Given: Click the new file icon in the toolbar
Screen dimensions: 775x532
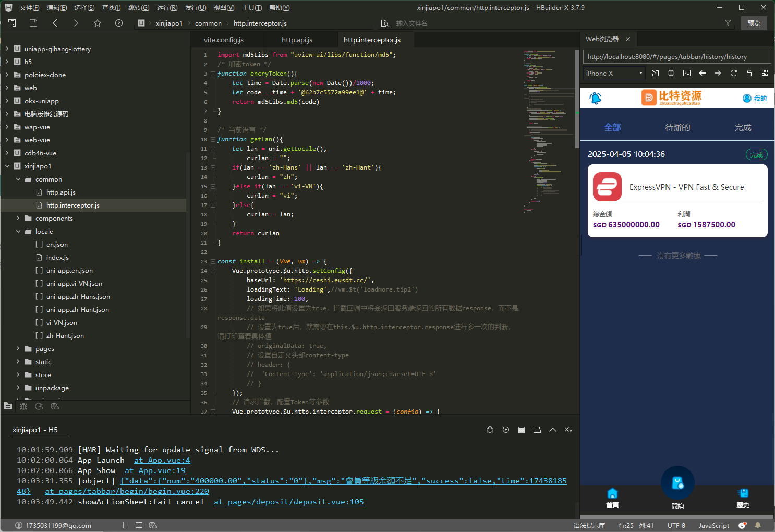Looking at the screenshot, I should (12, 23).
